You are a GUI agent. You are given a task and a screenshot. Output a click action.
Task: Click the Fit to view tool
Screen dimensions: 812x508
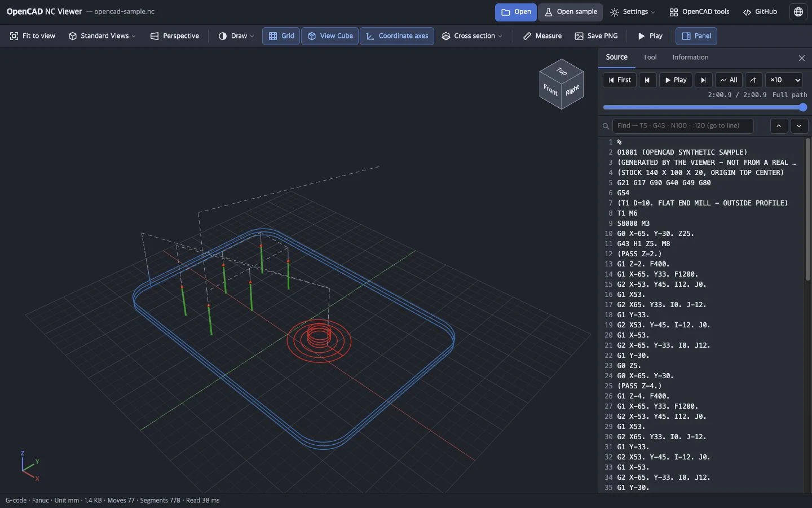coord(33,36)
